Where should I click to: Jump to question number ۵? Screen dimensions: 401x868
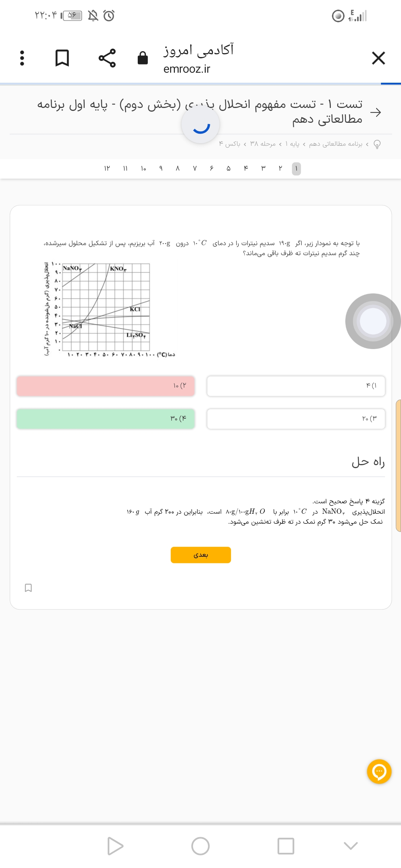click(228, 169)
